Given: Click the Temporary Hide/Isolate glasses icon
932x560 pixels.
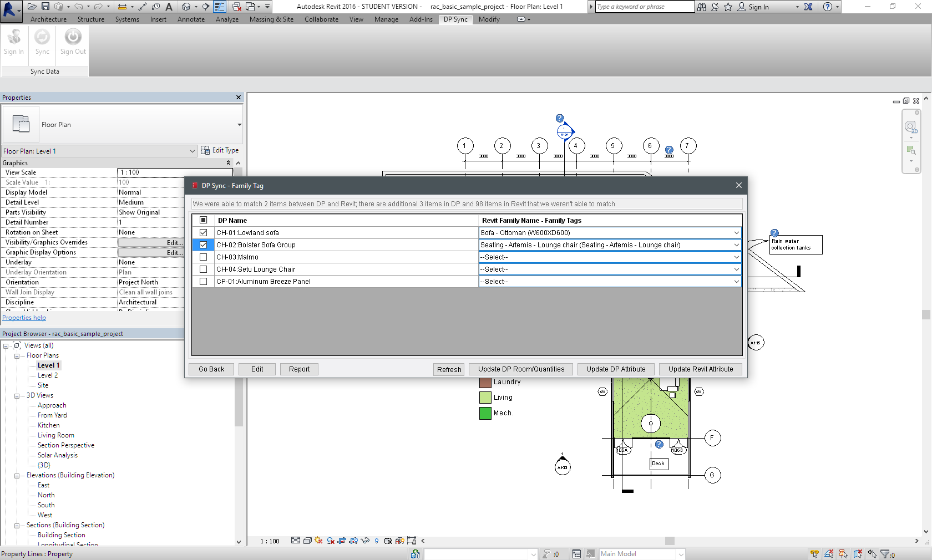Looking at the screenshot, I should point(365,541).
